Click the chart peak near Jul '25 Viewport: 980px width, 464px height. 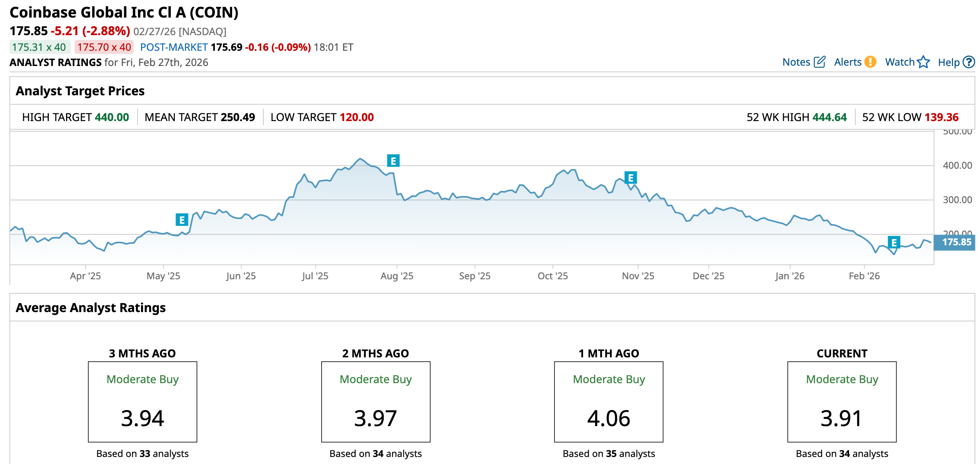click(360, 159)
